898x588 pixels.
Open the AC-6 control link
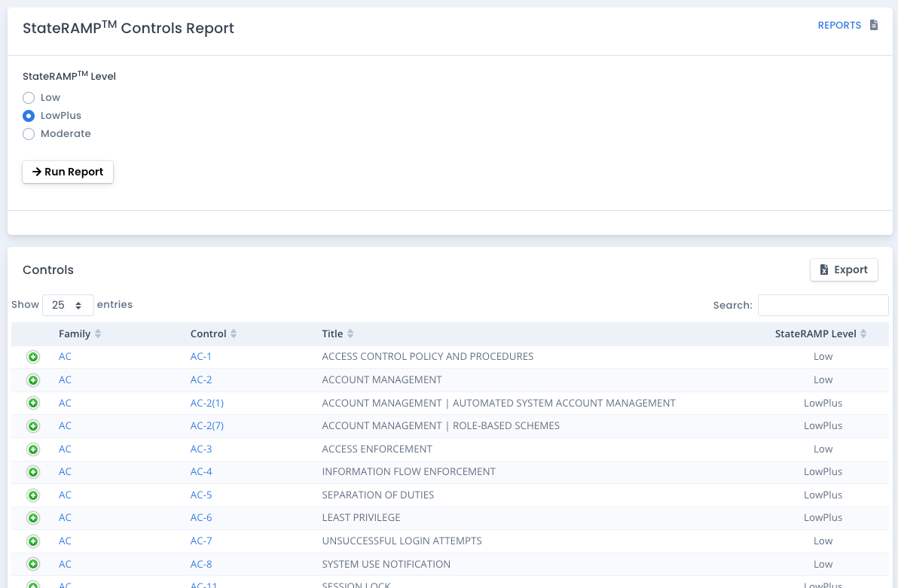pos(201,517)
